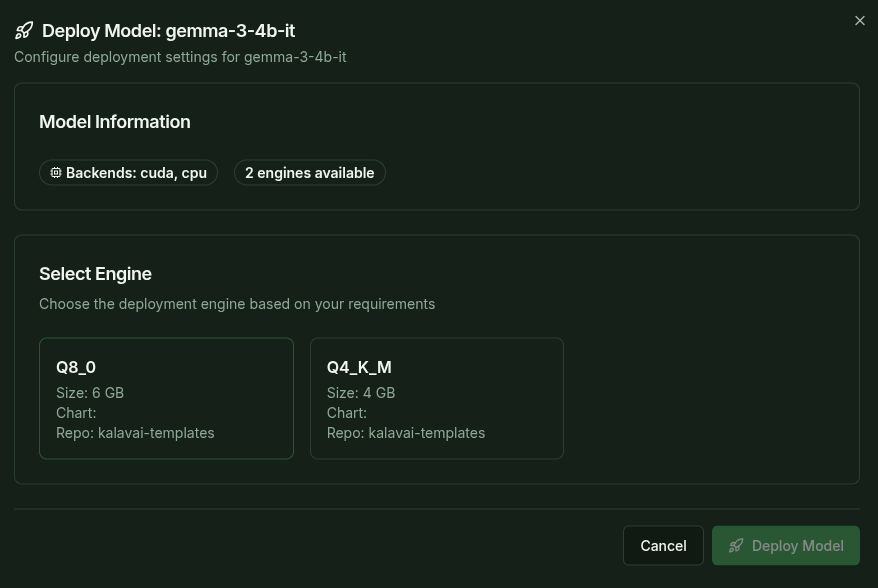Click the Repo line in the Q8_0 card
This screenshot has height=588, width=878.
pos(135,433)
